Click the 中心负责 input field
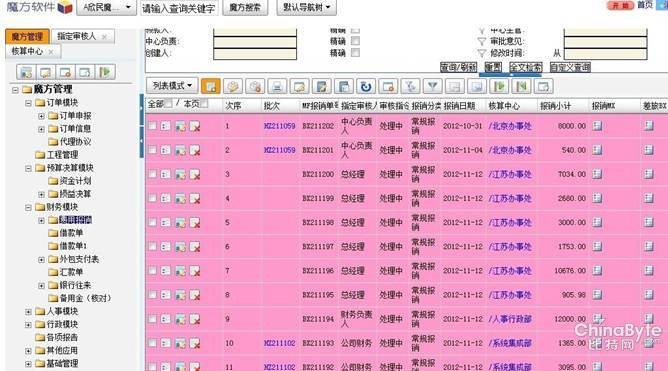This screenshot has height=371, width=668. click(255, 42)
